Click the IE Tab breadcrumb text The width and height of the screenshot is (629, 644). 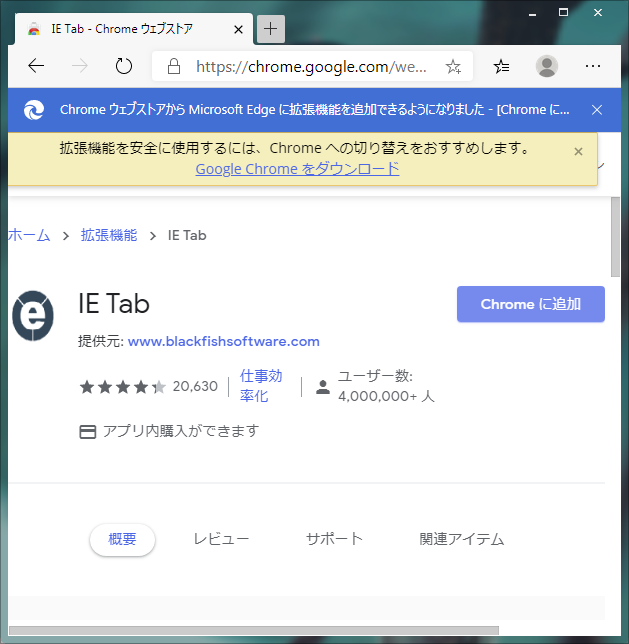[187, 235]
